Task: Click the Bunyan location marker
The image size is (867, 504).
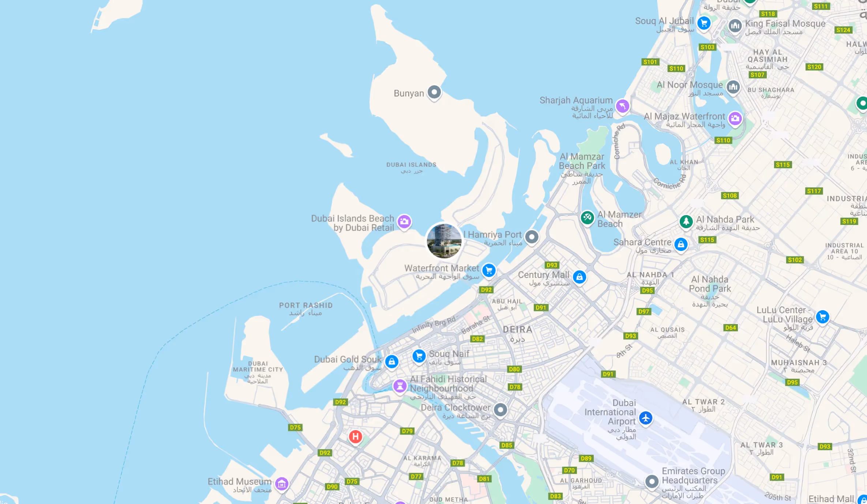Action: click(x=434, y=92)
